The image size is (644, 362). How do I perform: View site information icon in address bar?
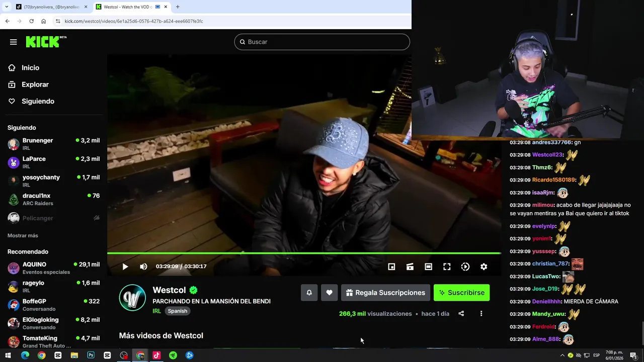pyautogui.click(x=58, y=21)
